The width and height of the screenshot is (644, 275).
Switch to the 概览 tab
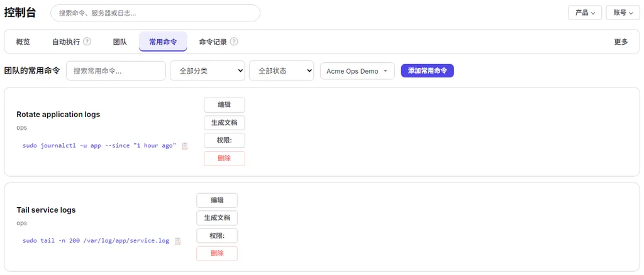[23, 42]
